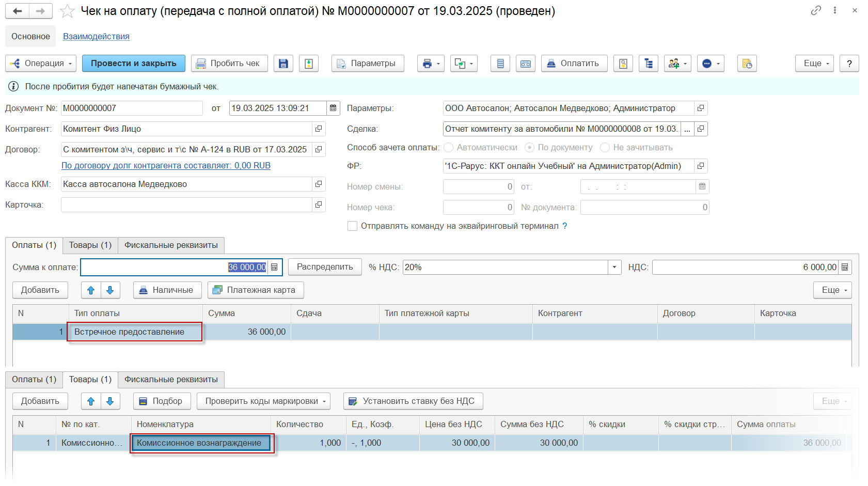Copy link to this document
The image size is (868, 486).
[x=816, y=10]
